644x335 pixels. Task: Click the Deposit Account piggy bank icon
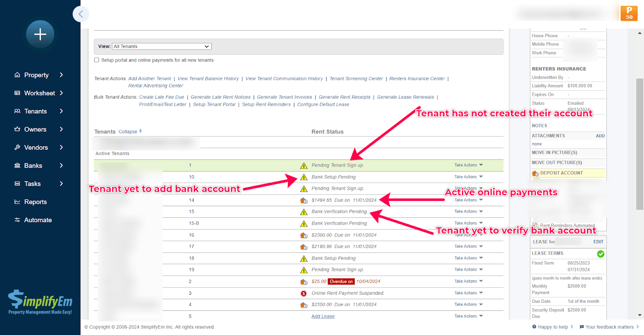tap(535, 174)
